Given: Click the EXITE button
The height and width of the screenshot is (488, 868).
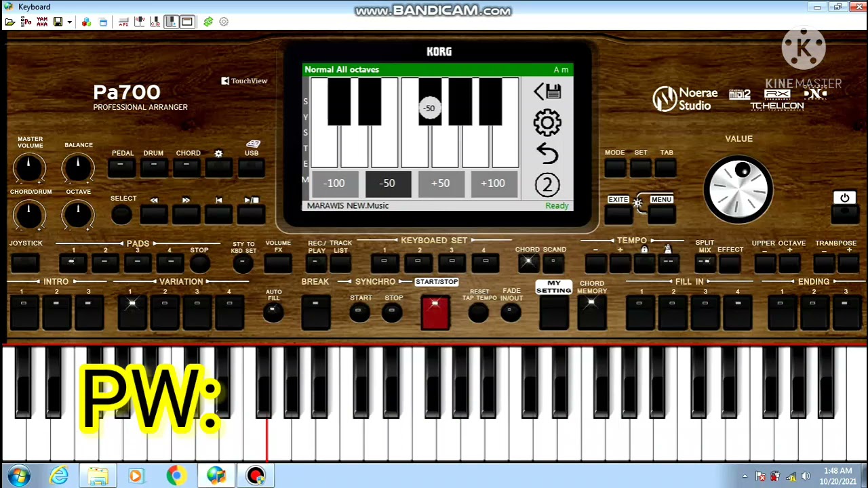Looking at the screenshot, I should pyautogui.click(x=618, y=214).
